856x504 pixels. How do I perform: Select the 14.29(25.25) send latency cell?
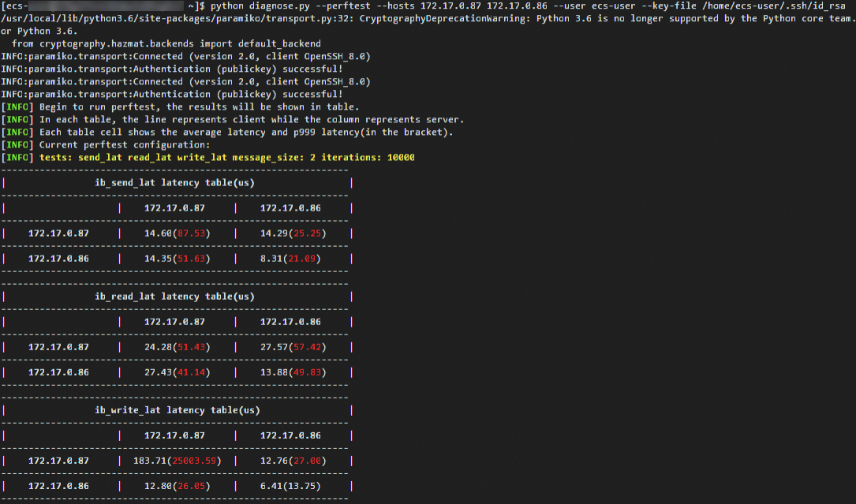click(x=292, y=233)
